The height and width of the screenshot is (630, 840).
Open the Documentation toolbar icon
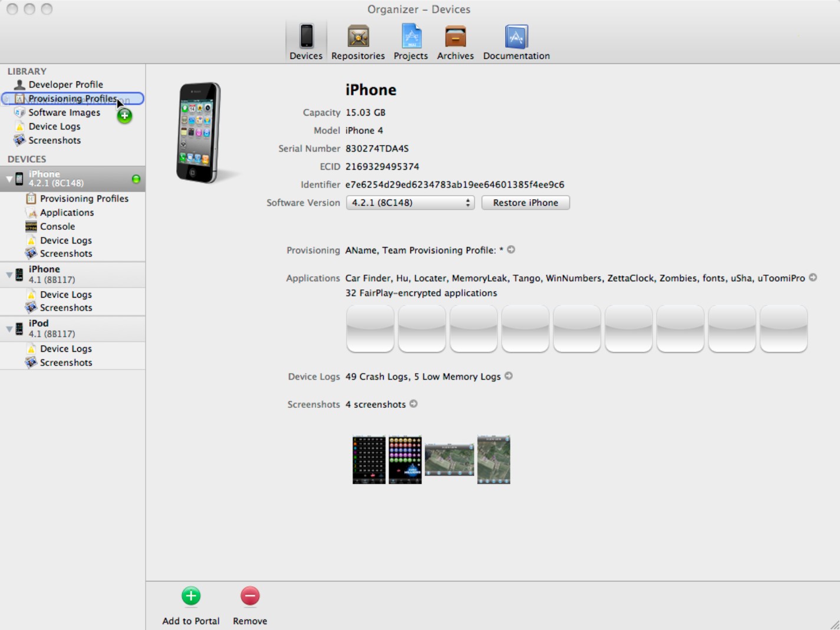516,41
